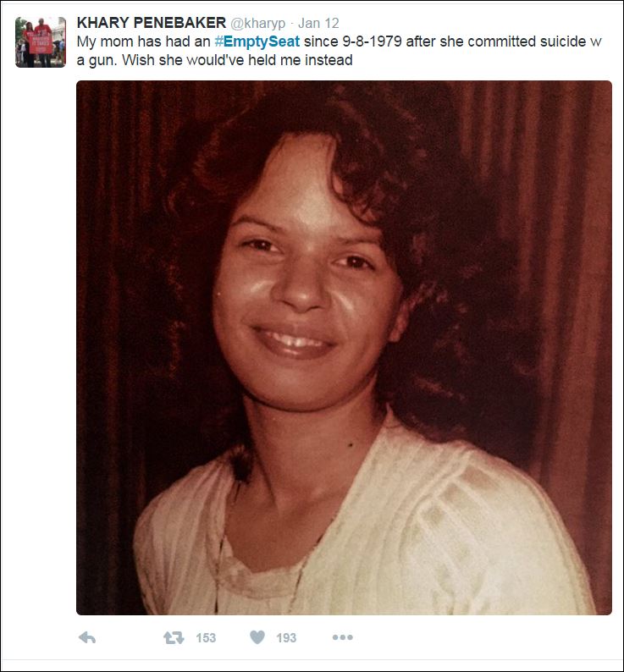Visit the @kharyp handle link
Viewport: 624px width, 672px height.
[x=258, y=23]
